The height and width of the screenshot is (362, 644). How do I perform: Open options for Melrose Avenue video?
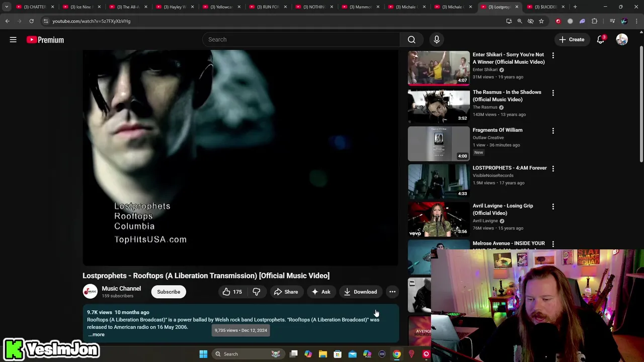[x=553, y=244]
